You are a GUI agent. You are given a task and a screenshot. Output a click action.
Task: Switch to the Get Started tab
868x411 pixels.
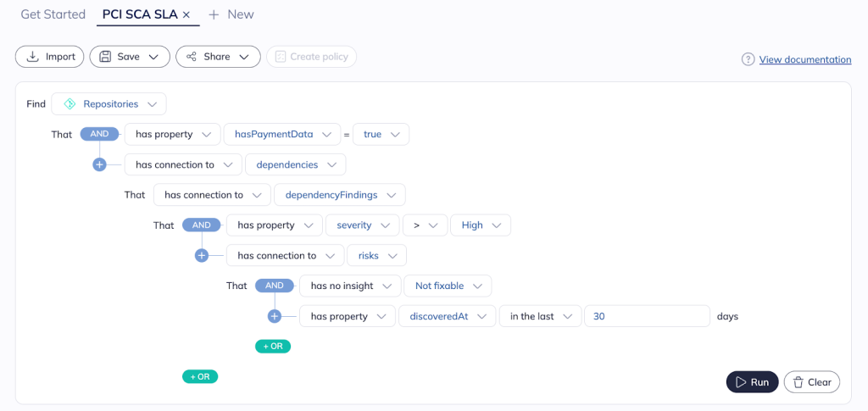point(53,14)
